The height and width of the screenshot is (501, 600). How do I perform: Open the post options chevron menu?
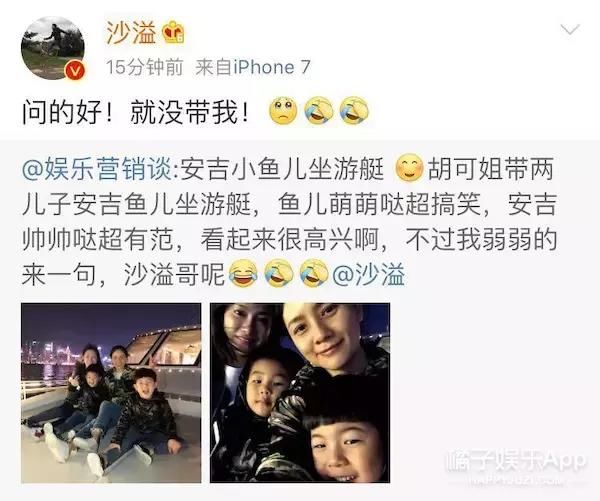570,29
